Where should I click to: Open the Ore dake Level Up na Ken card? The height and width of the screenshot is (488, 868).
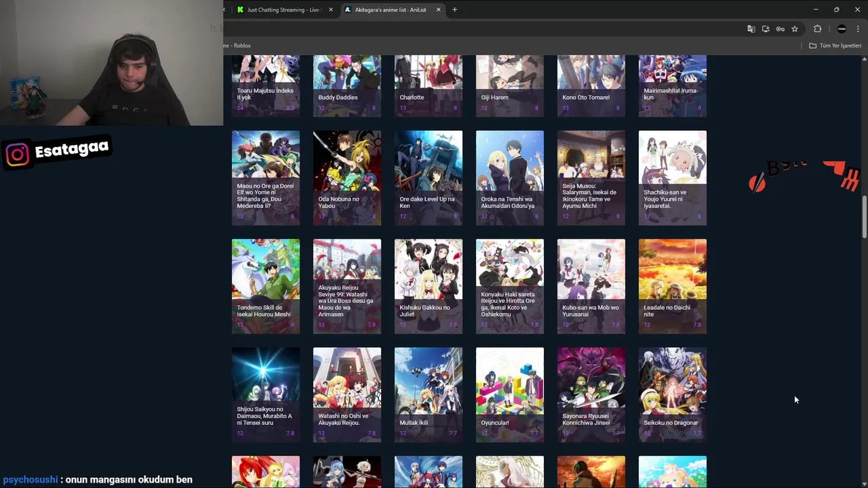click(x=429, y=178)
